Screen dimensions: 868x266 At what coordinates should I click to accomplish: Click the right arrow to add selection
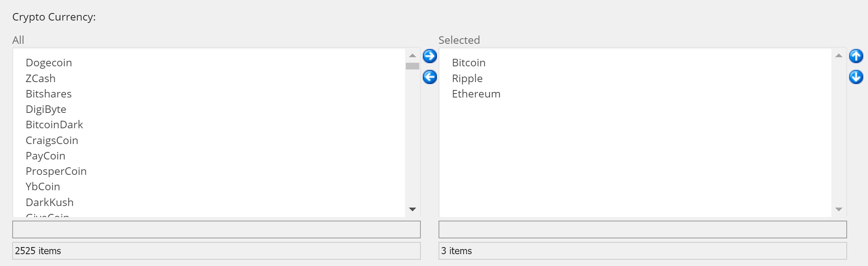(x=429, y=56)
